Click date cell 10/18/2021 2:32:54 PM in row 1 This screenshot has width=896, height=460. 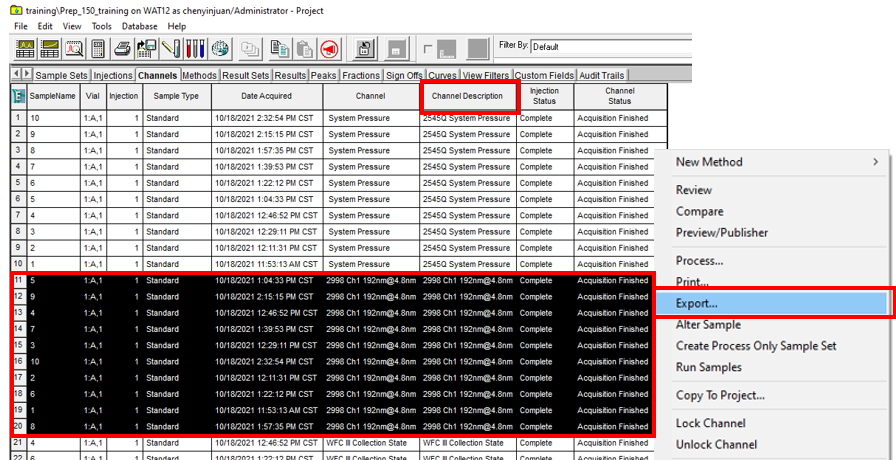[x=267, y=118]
